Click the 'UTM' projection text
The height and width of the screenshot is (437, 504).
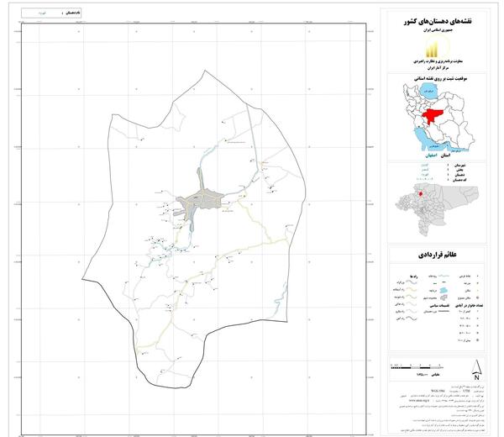(467, 391)
